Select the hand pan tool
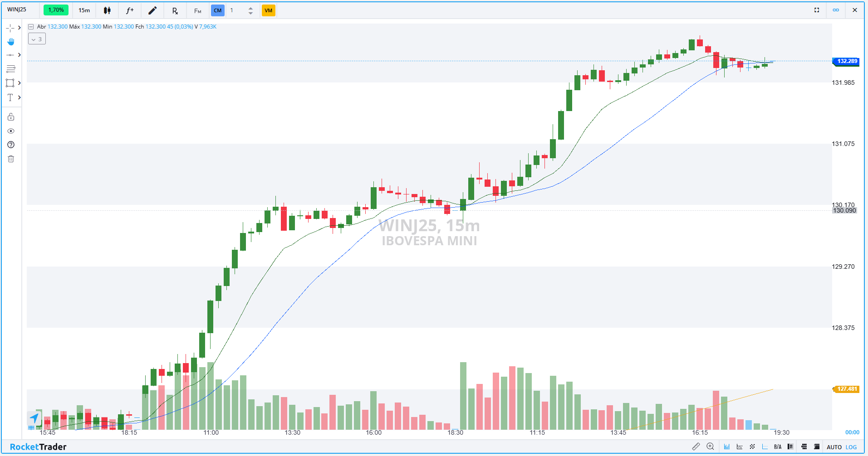Screen dimensions: 868x456 11,42
